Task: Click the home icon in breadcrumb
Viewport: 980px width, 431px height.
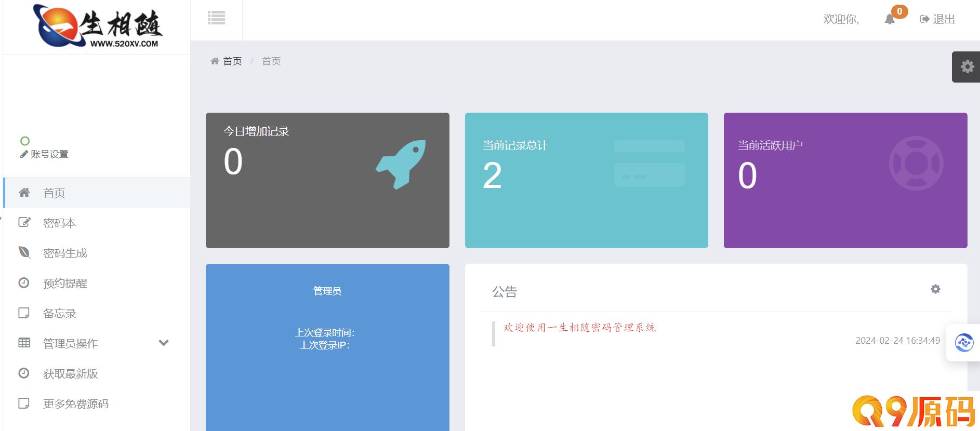Action: (215, 61)
